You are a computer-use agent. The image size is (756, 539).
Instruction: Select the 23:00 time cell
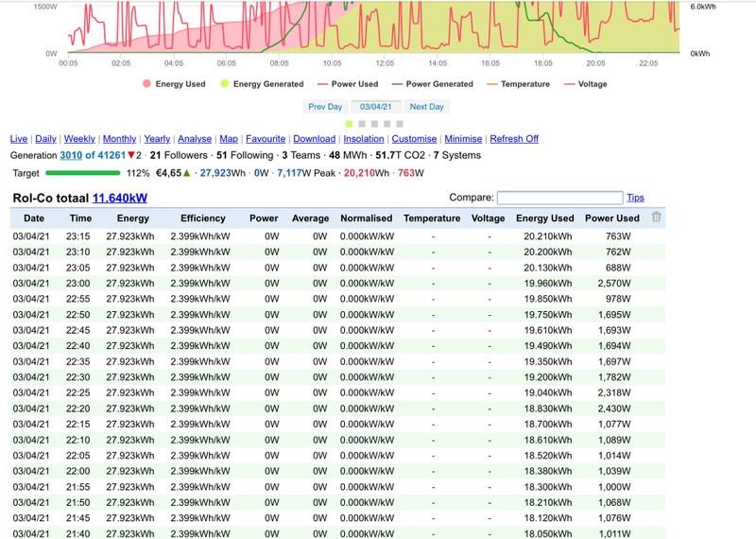(78, 284)
